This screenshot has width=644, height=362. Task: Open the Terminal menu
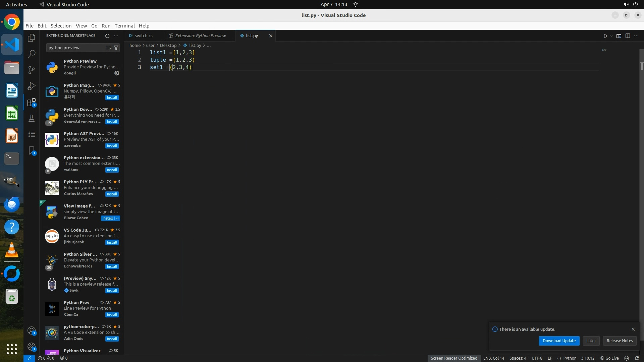124,26
